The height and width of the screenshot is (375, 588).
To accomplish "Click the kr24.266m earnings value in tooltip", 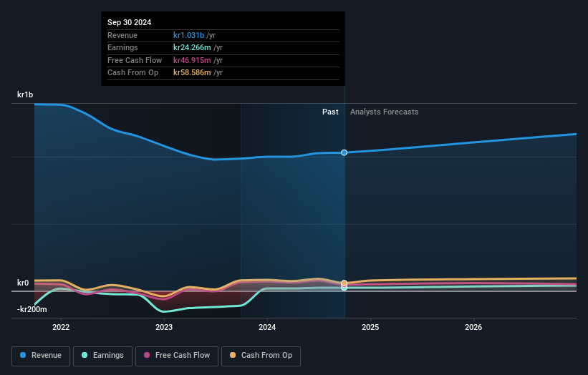I will 192,47.
